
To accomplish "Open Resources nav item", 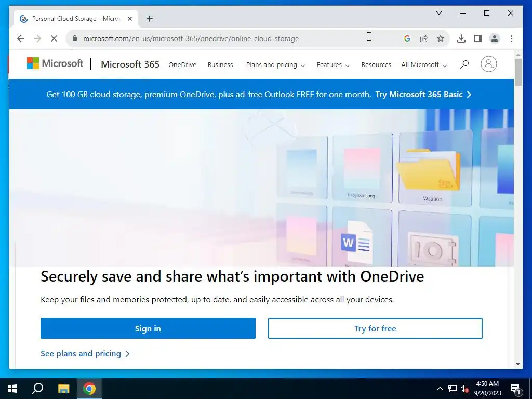I will (376, 65).
